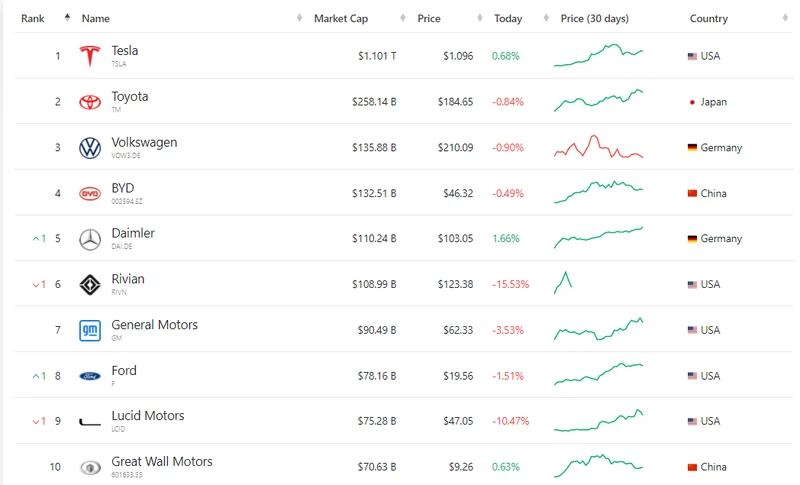
Task: Toggle sort arrows right of Country header
Action: tap(785, 18)
